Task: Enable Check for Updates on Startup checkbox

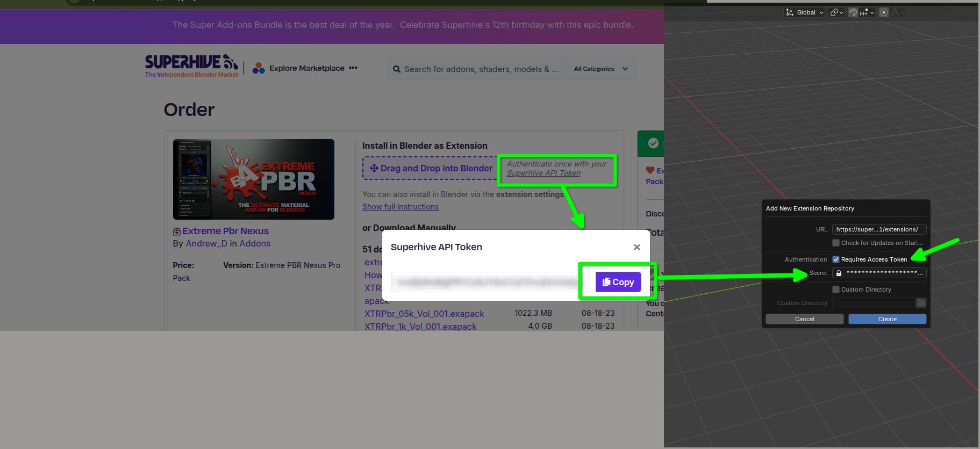Action: [836, 243]
